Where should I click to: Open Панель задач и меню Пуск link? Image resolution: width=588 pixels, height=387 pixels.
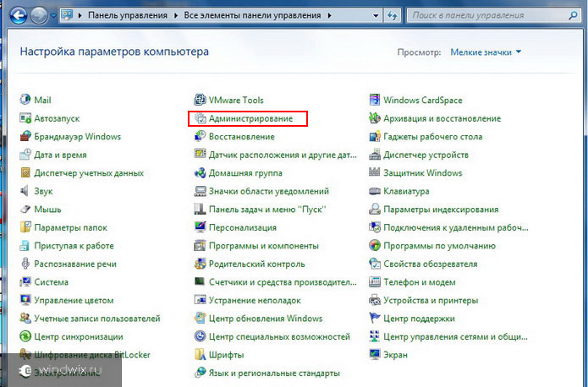[x=267, y=210]
